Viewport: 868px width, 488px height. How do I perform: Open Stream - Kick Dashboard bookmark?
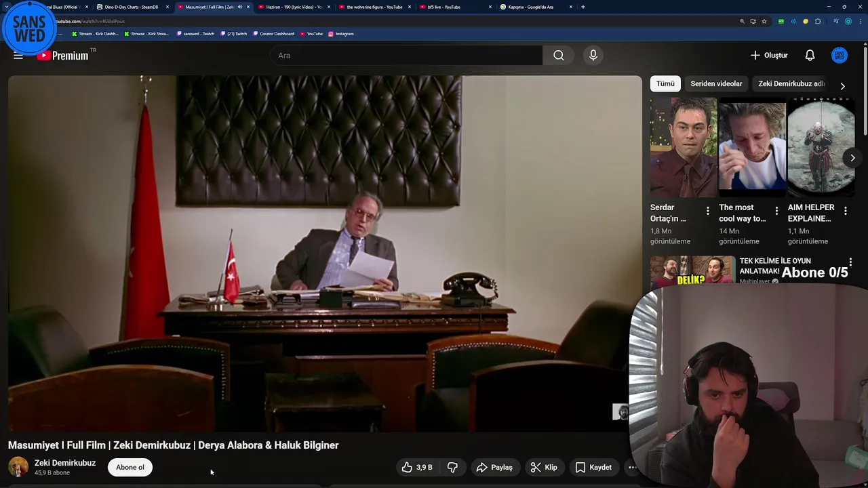(x=95, y=33)
